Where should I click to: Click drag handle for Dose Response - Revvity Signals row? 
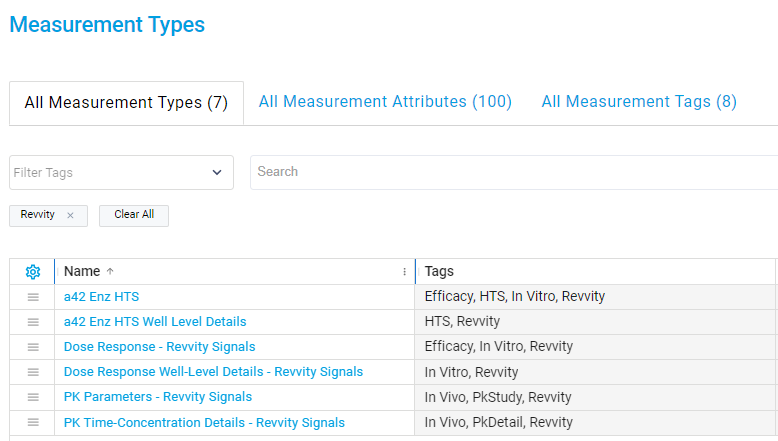[x=32, y=347]
